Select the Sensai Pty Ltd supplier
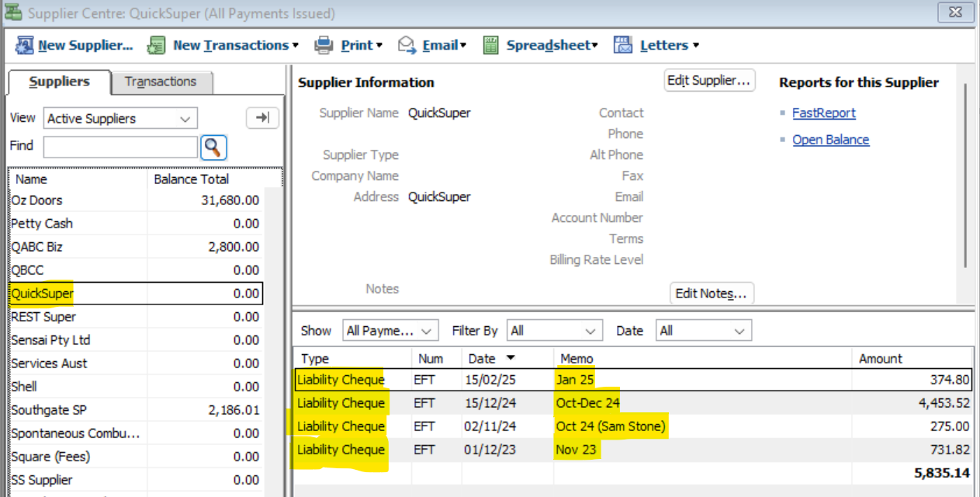The height and width of the screenshot is (497, 980). coord(136,340)
